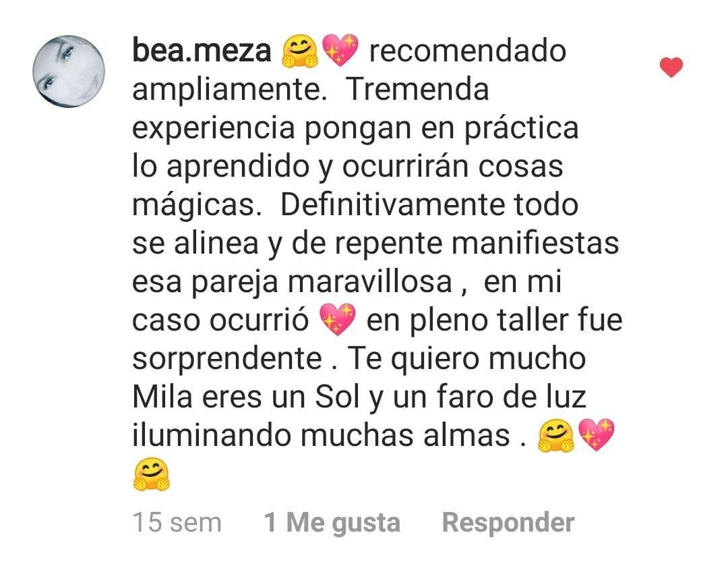Click the word 'Sol' in the comment
Viewport: 728px width, 564px height.
click(338, 397)
